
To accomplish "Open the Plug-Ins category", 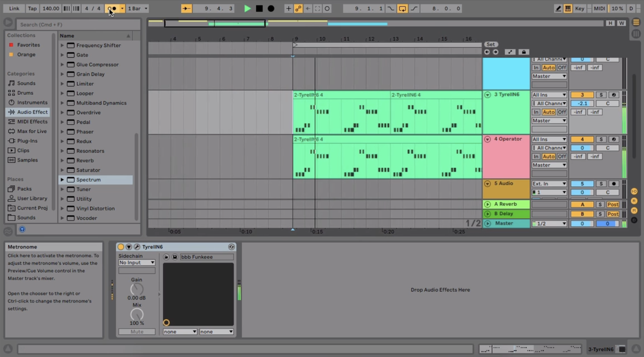I will point(27,141).
